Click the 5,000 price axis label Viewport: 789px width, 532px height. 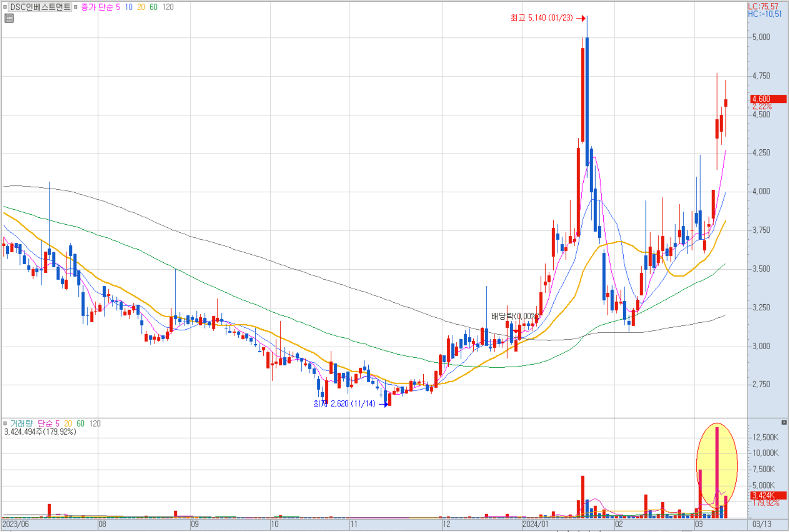[761, 37]
